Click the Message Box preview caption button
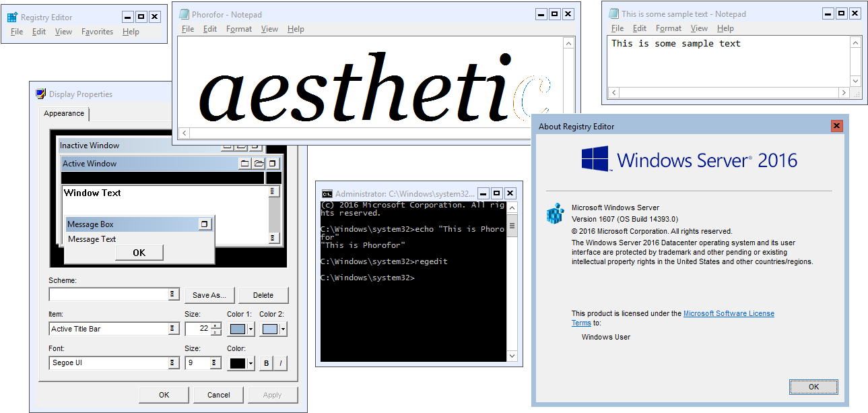This screenshot has height=413, width=868. [x=205, y=224]
